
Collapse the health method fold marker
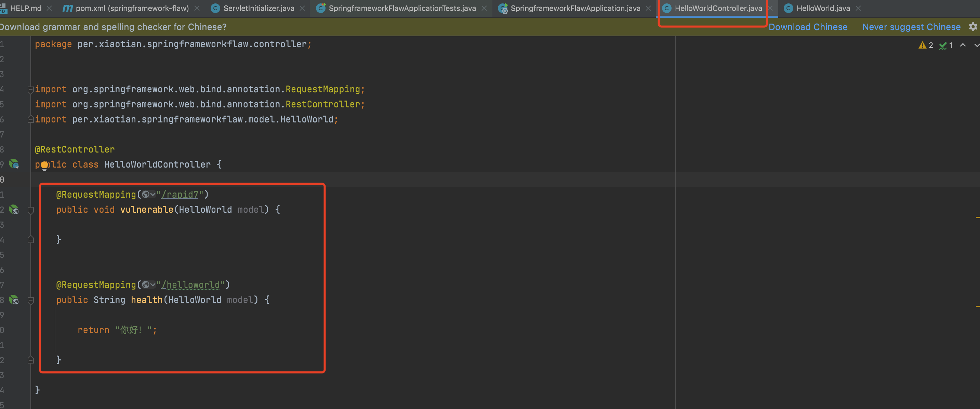(31, 300)
